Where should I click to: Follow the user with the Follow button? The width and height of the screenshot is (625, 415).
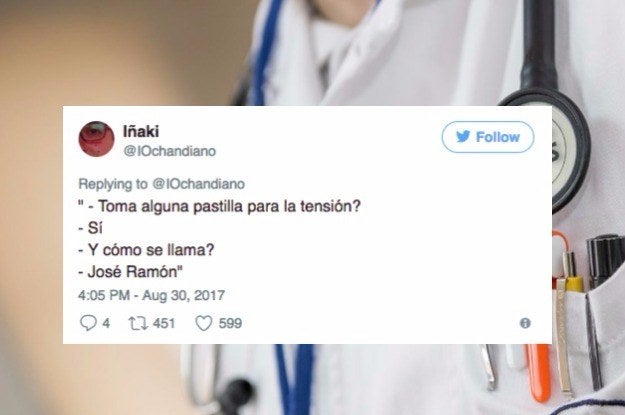coord(487,137)
